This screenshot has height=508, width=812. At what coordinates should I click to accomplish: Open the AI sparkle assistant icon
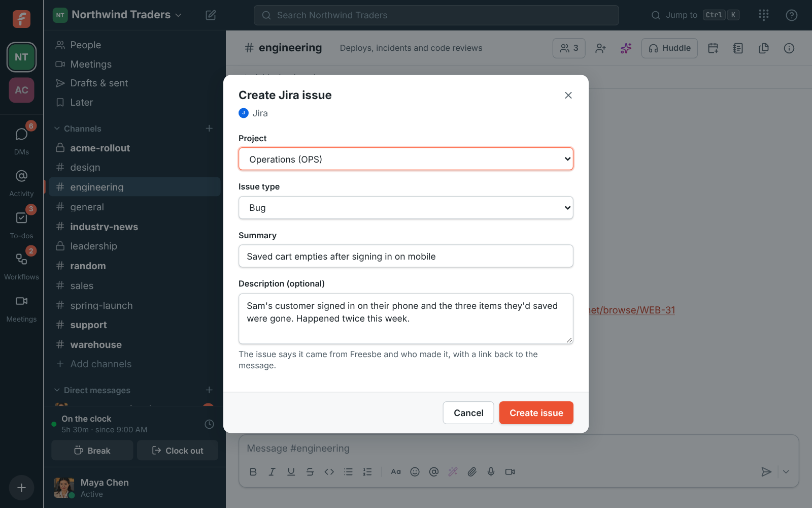(x=626, y=48)
